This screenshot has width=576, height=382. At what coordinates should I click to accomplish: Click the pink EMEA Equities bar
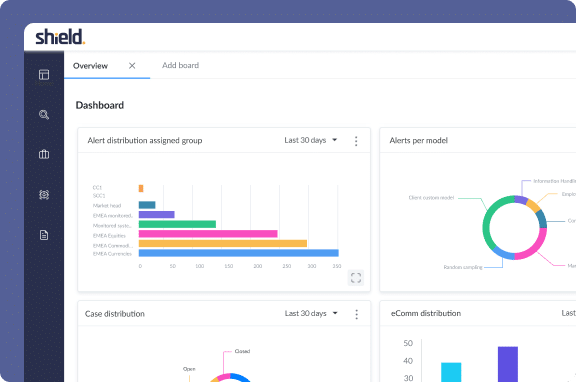[x=208, y=234]
